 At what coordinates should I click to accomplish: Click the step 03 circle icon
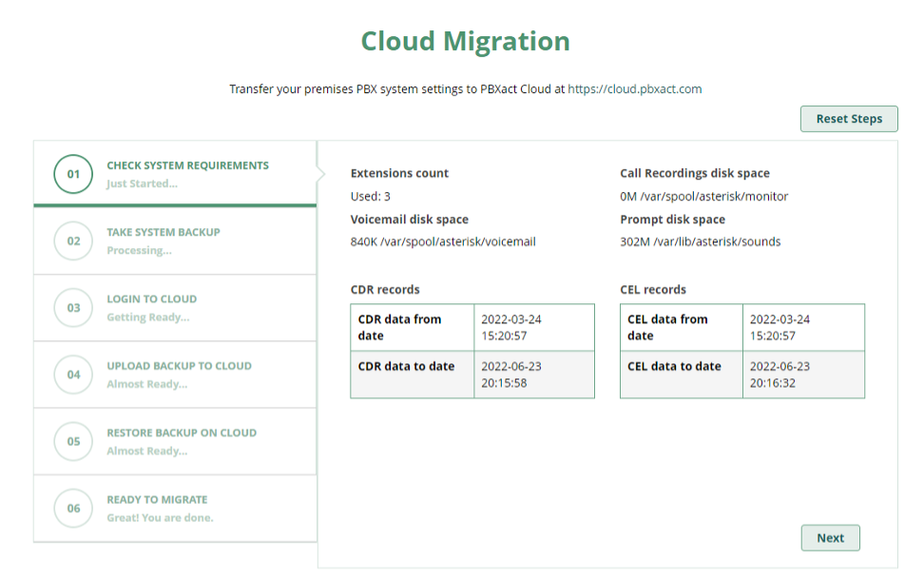coord(73,308)
